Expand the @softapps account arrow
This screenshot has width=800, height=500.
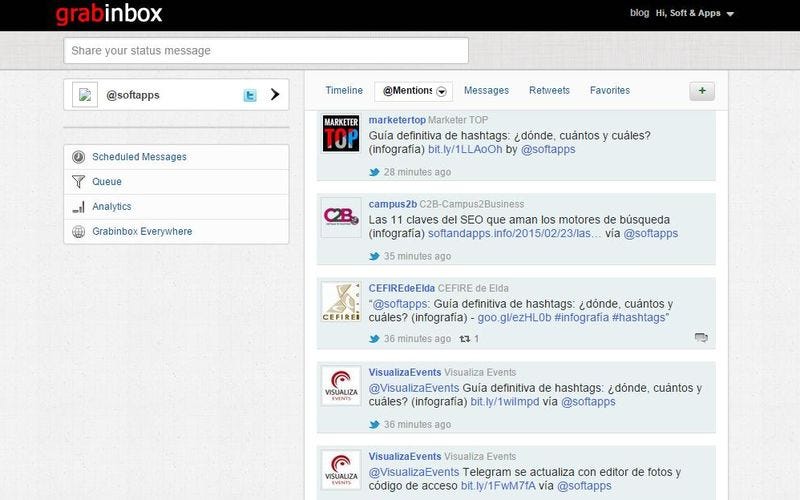coord(275,94)
